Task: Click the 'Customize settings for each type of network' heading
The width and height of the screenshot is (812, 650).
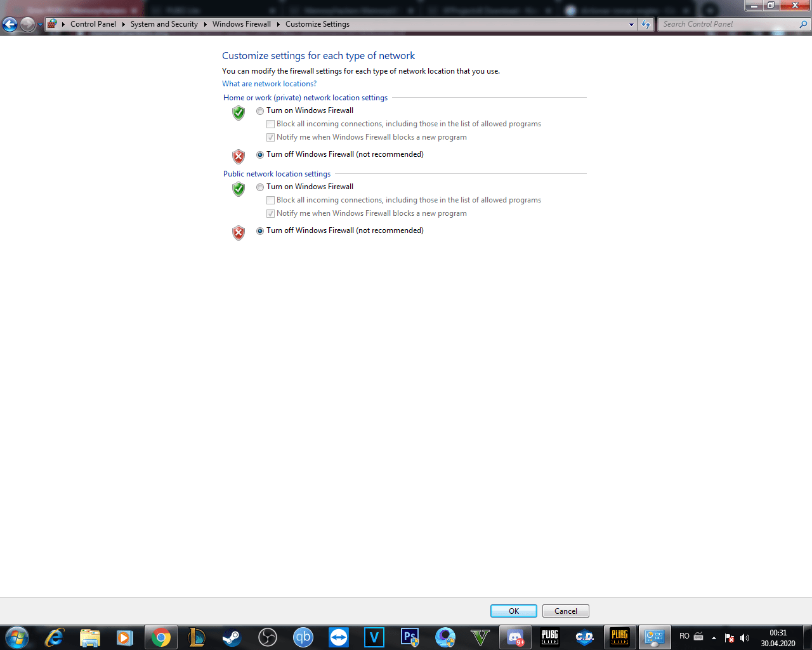Action: 318,56
